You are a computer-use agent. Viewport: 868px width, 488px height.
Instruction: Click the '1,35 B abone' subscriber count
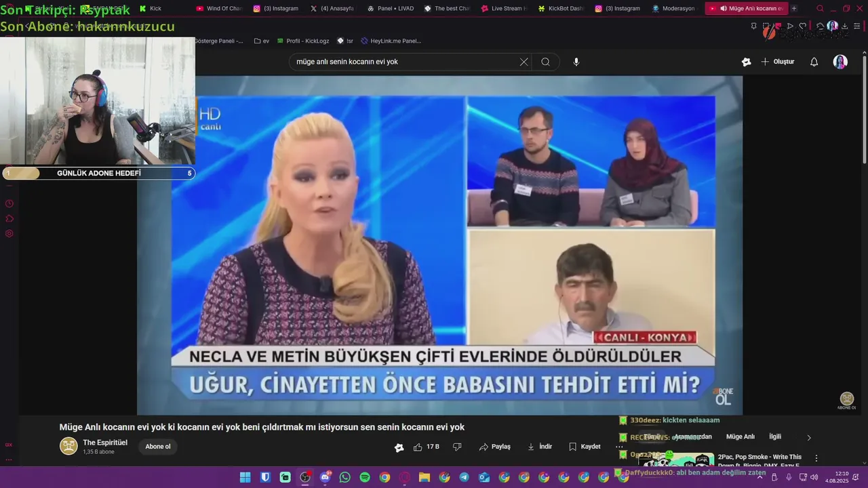tap(98, 451)
